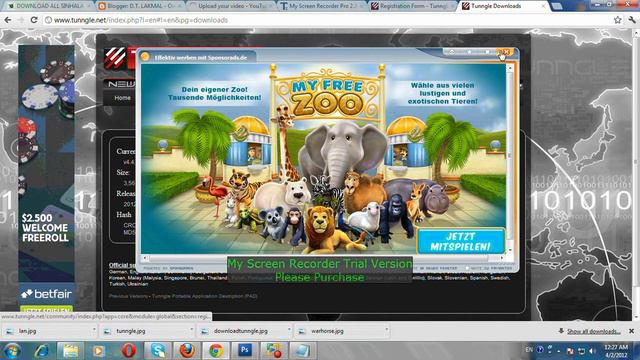The width and height of the screenshot is (640, 360).
Task: Click the Previous Versions link on Tunngle page
Action: click(129, 296)
